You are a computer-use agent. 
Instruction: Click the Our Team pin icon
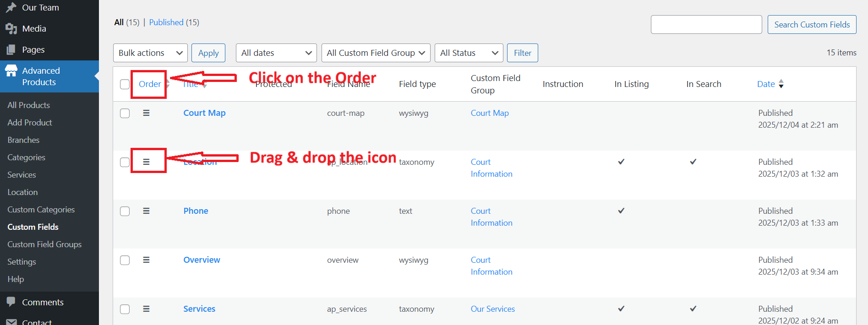[x=11, y=7]
